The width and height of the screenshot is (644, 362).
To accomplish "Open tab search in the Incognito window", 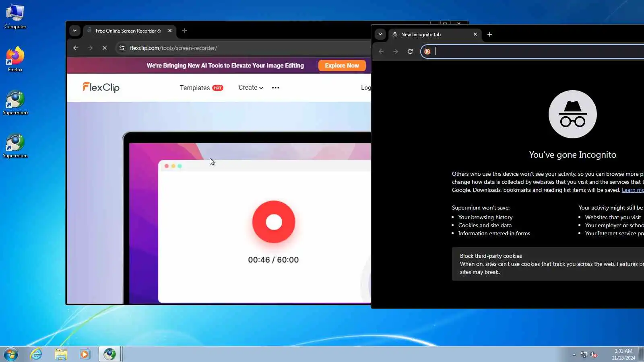I will [380, 34].
